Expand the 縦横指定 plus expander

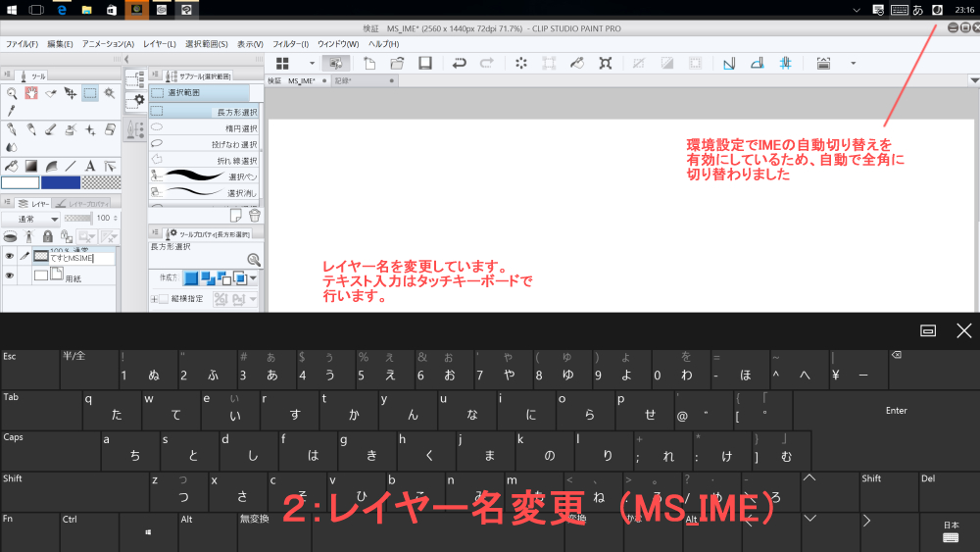pos(154,298)
